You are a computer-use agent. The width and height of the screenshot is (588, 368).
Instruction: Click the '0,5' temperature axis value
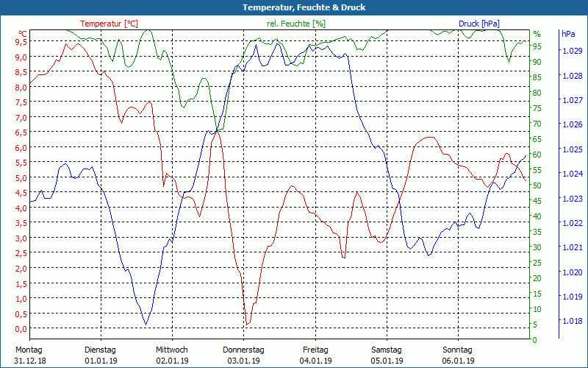[21, 314]
